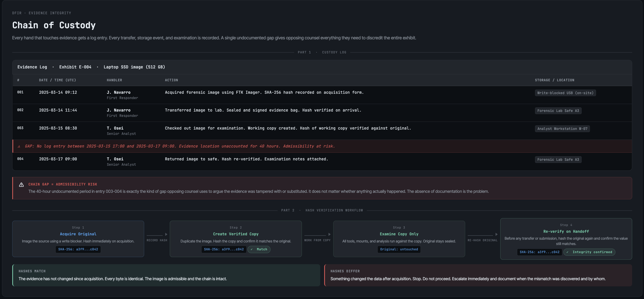The image size is (644, 299).
Task: Select the SHA-256 hash chip in Step 1
Action: tap(78, 249)
